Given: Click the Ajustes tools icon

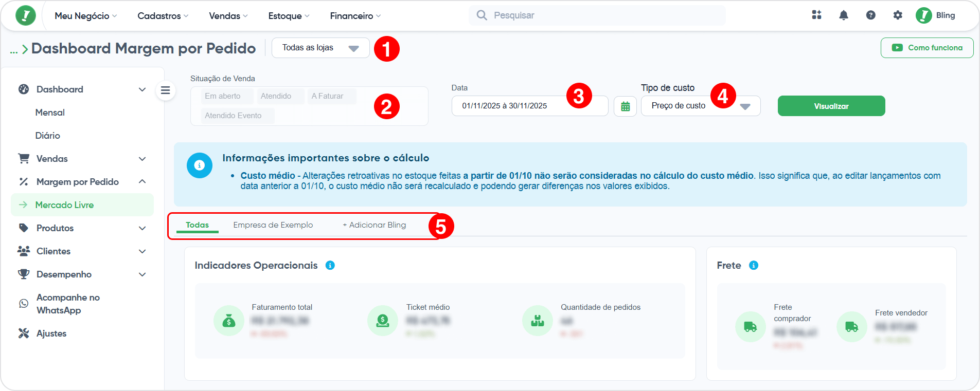Looking at the screenshot, I should point(24,333).
